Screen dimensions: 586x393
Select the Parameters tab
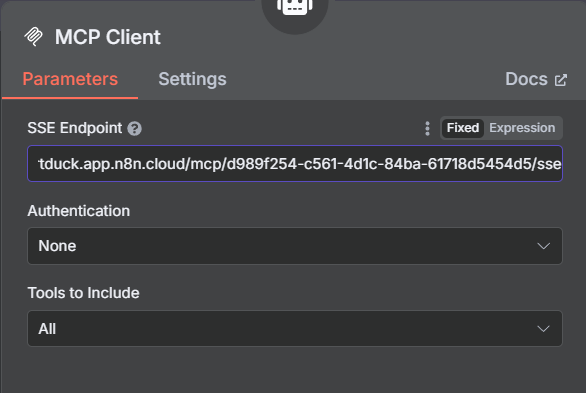70,79
